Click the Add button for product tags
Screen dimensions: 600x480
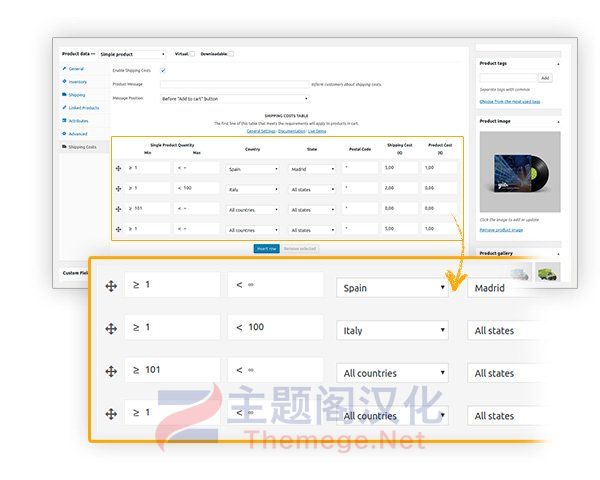[545, 78]
